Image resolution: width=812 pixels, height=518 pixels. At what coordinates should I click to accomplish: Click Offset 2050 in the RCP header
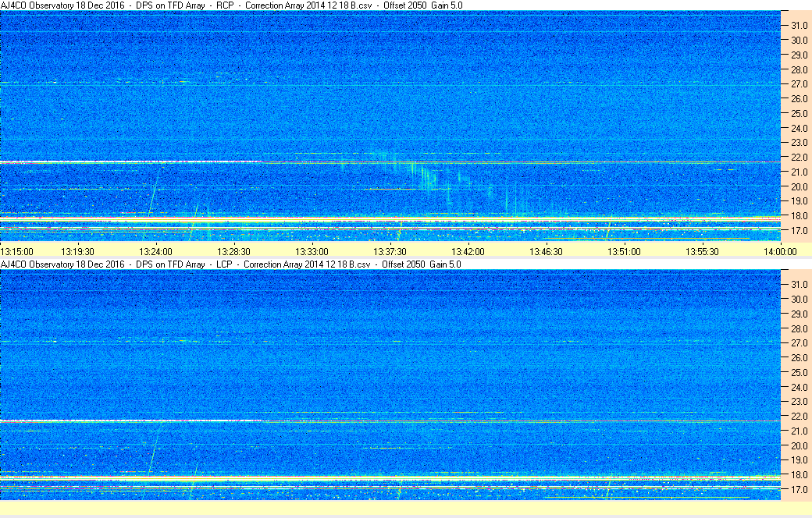pos(404,5)
